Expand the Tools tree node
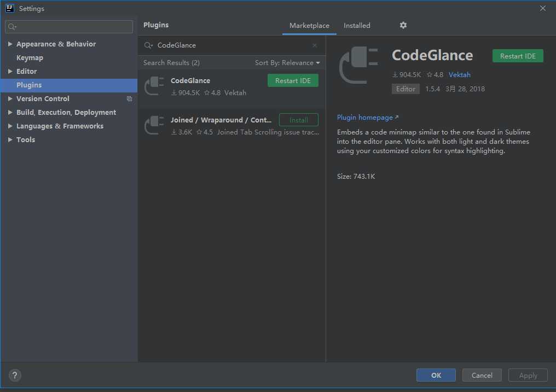Image resolution: width=556 pixels, height=392 pixels. click(10, 139)
